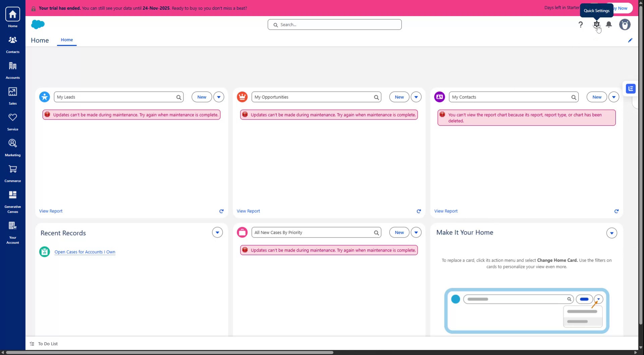Click the page edit pencil icon
Screen dimensions: 644x355
click(630, 40)
